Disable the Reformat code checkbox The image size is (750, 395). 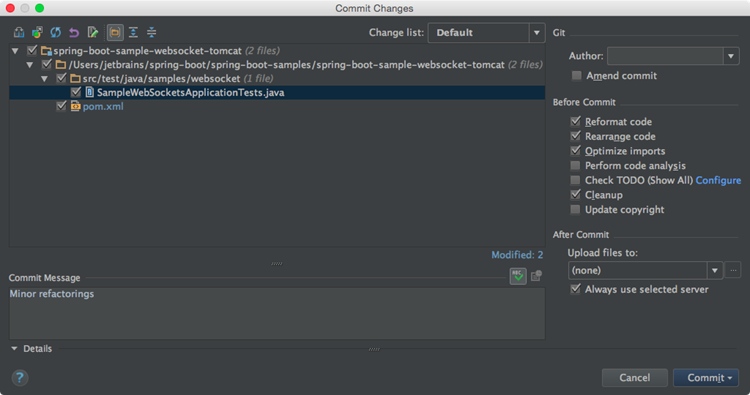pyautogui.click(x=575, y=121)
